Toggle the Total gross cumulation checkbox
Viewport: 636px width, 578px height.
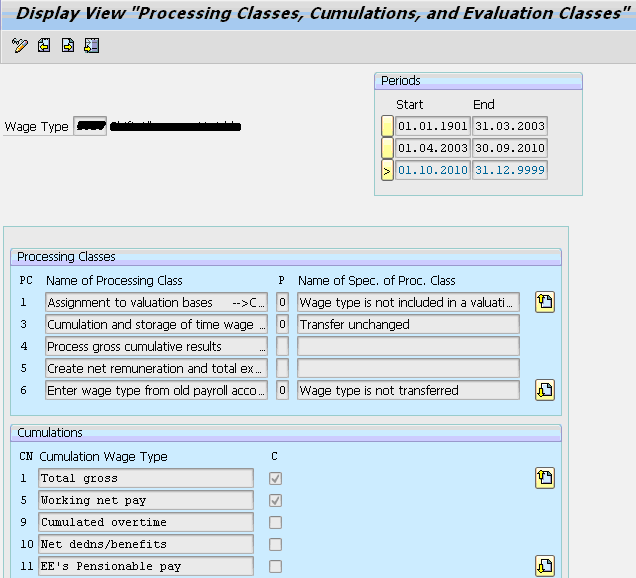275,479
